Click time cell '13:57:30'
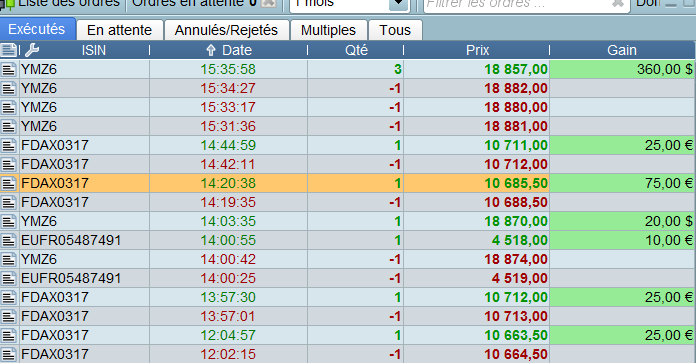 click(x=228, y=297)
